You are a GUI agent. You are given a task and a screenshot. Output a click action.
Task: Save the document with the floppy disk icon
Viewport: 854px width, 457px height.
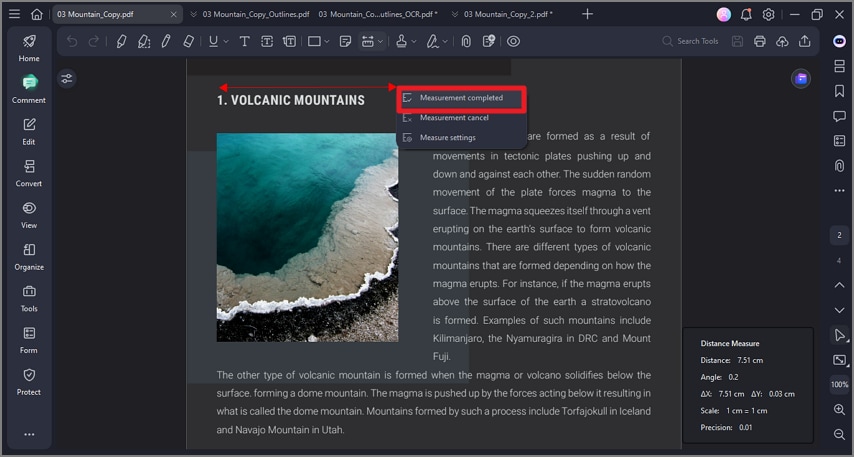[x=737, y=41]
